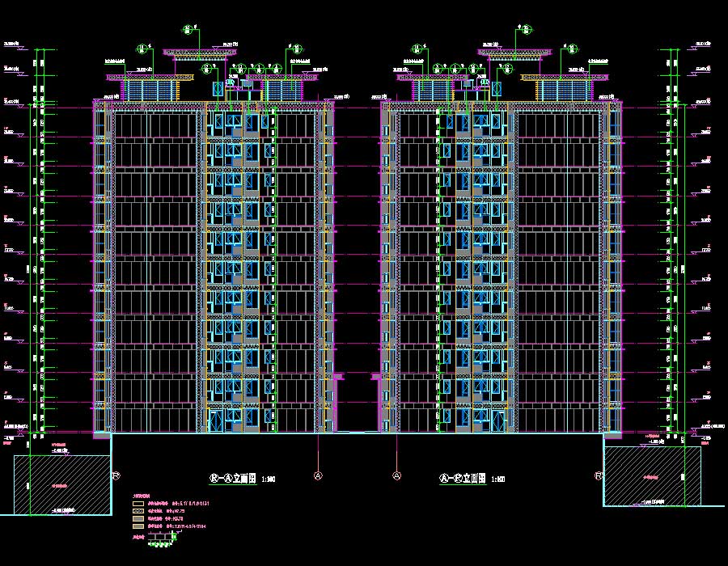Image resolution: width=728 pixels, height=566 pixels.
Task: Click the left elevation title text
Action: pos(233,479)
